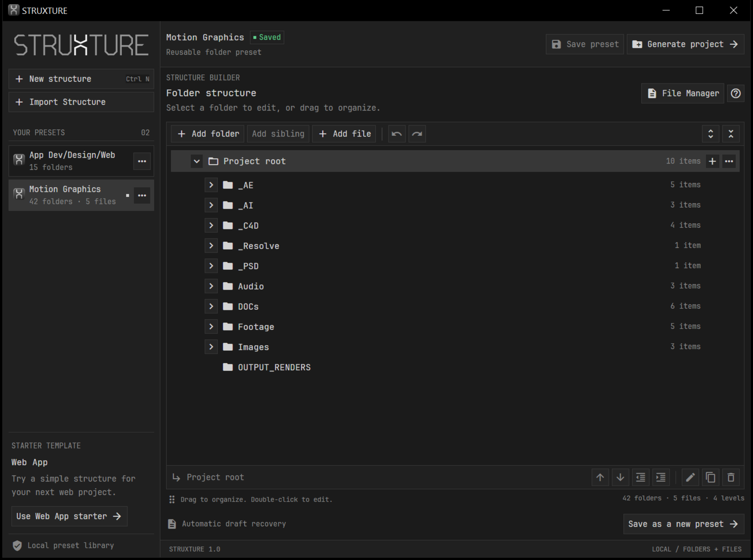This screenshot has width=753, height=560.
Task: Indent the selected folder
Action: [661, 477]
